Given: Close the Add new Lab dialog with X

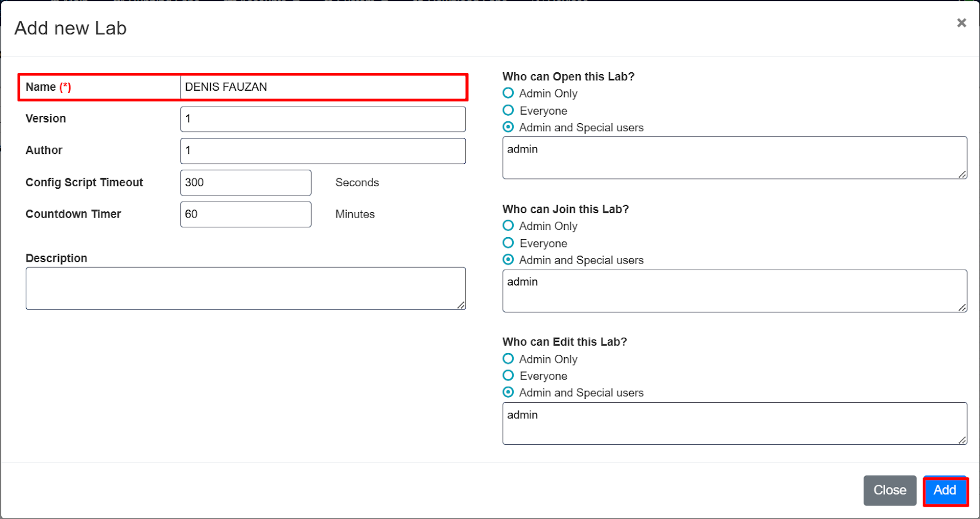Looking at the screenshot, I should 962,23.
